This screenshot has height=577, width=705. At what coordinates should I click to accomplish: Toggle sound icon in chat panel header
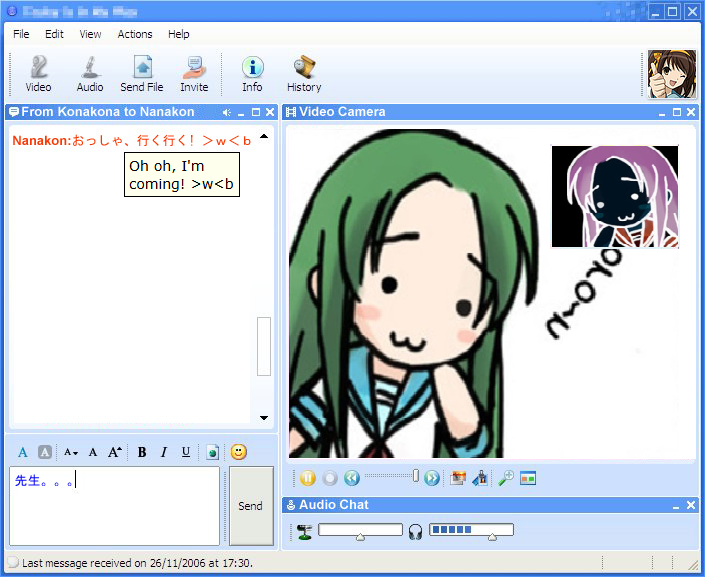227,112
